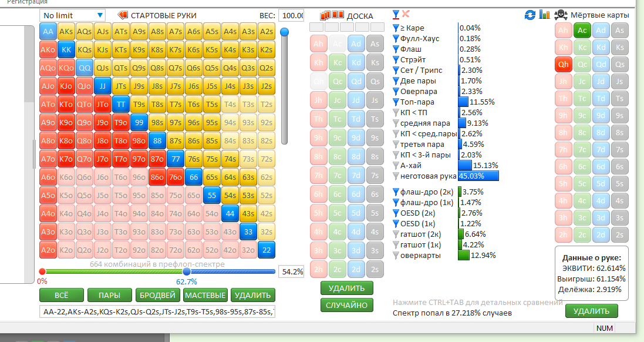The height and width of the screenshot is (342, 644).
Task: Toggle filter funnel for OESD (1к)
Action: 396,224
